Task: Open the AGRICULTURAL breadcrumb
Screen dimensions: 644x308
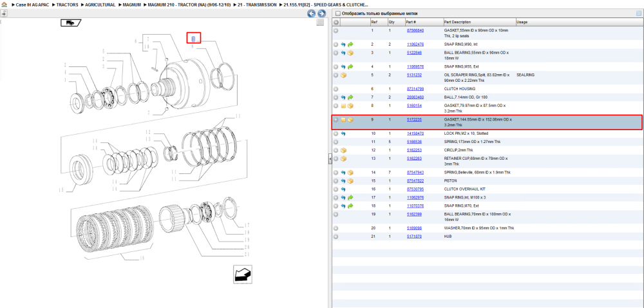Action: point(100,5)
